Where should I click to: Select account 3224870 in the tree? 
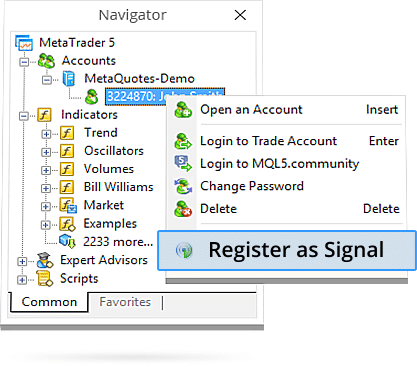[x=136, y=97]
